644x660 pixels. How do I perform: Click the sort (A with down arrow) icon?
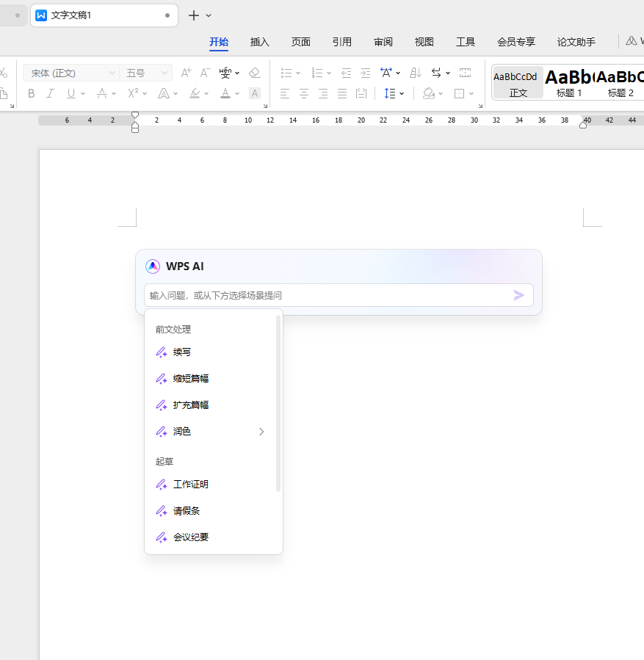(x=416, y=73)
